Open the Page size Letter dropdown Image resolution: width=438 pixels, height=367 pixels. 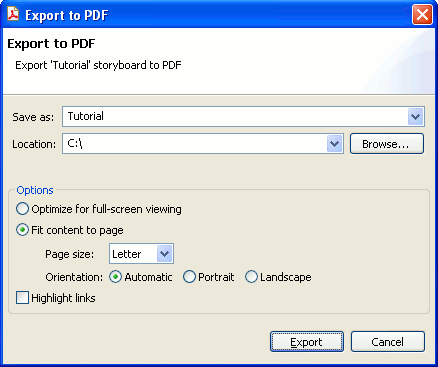(141, 254)
